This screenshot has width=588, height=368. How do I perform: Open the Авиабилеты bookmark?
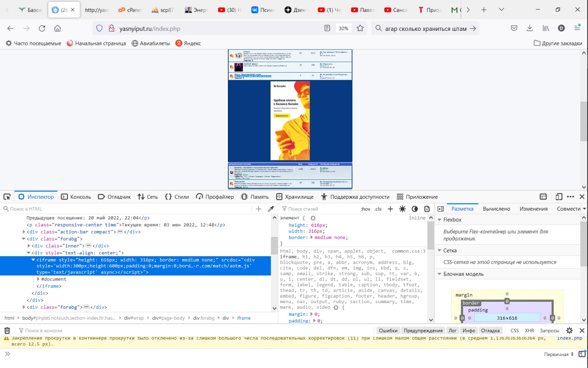[x=151, y=43]
